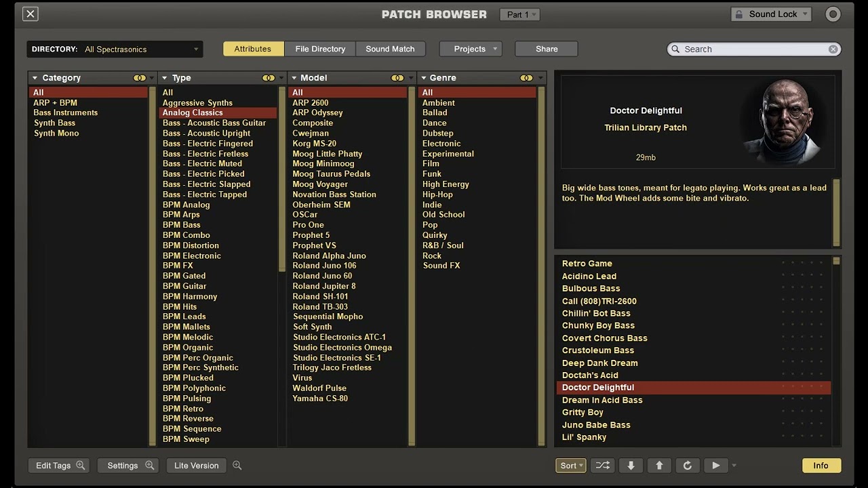Select 'Retro Game' patch
The width and height of the screenshot is (868, 488).
point(693,264)
